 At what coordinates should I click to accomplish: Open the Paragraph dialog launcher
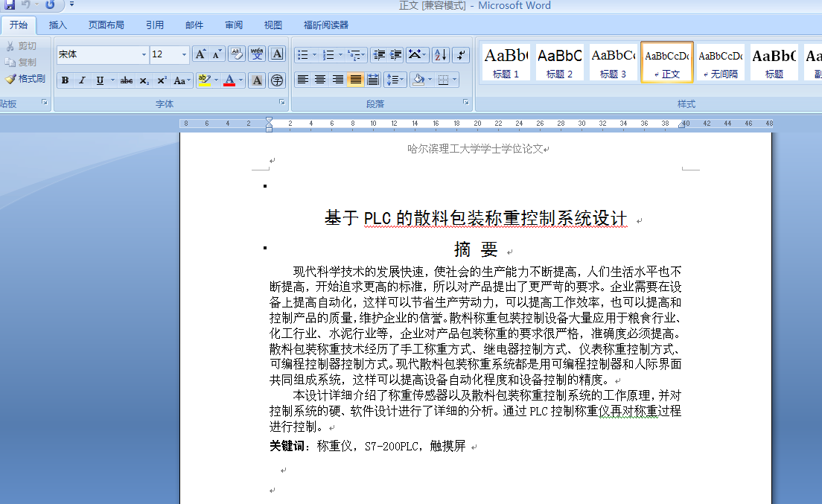point(465,102)
